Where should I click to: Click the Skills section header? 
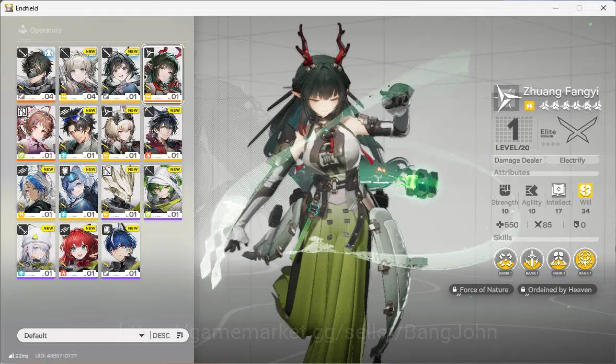[x=503, y=238]
